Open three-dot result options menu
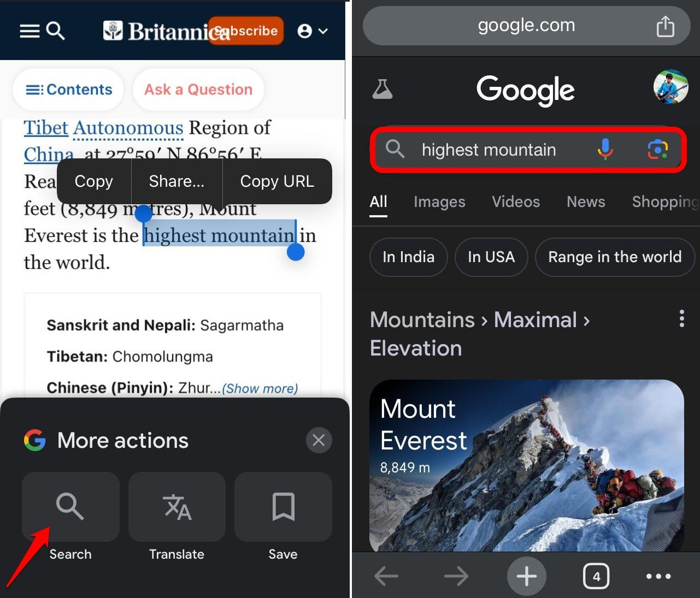Viewport: 700px width, 598px height. click(681, 318)
